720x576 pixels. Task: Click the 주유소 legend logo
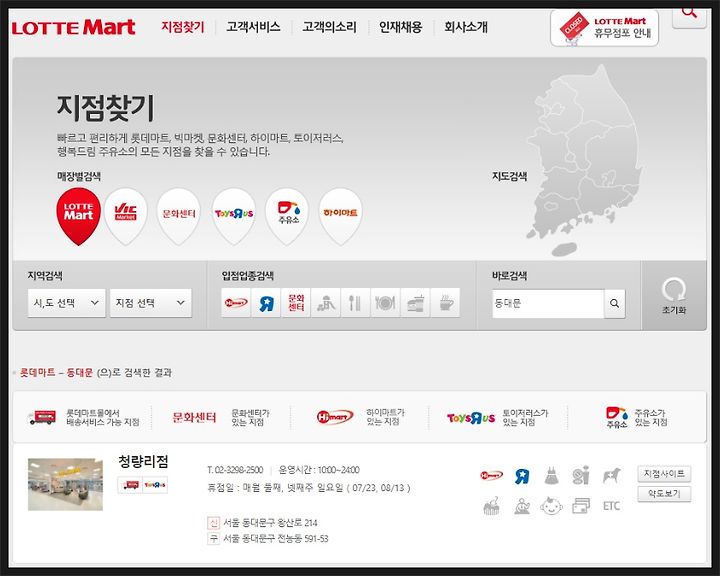click(617, 417)
